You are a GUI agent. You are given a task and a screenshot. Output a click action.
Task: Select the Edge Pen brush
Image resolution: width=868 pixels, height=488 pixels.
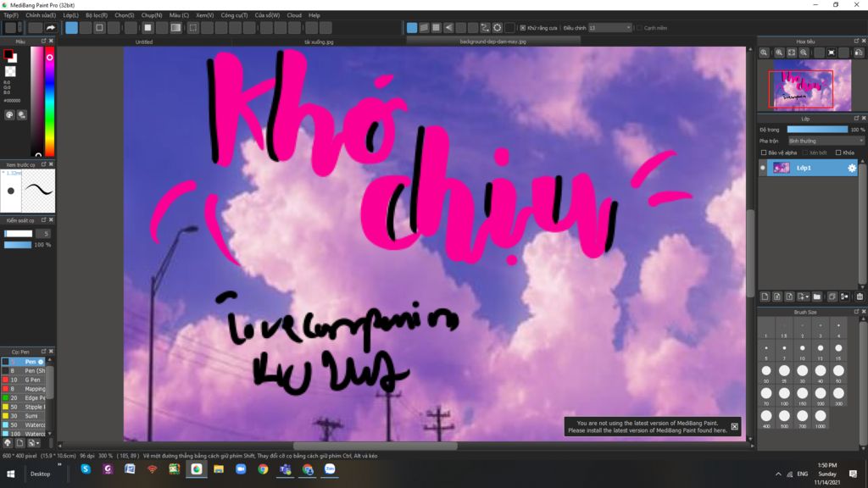25,398
